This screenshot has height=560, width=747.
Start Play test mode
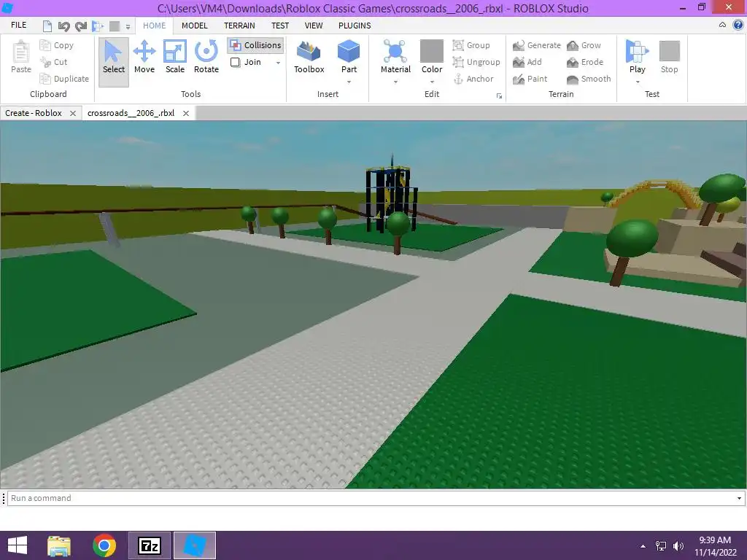click(x=638, y=56)
